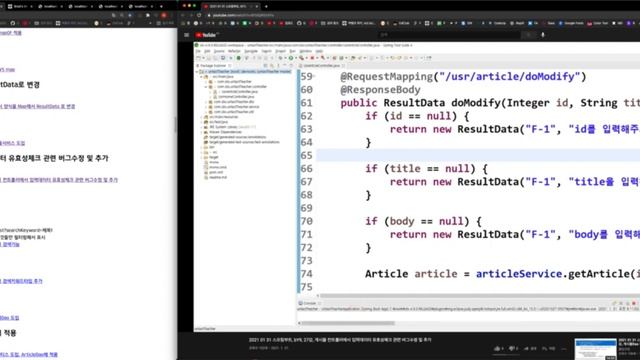
Task: Open the 'ResultData 로 변경' link in left window
Action: [37, 107]
